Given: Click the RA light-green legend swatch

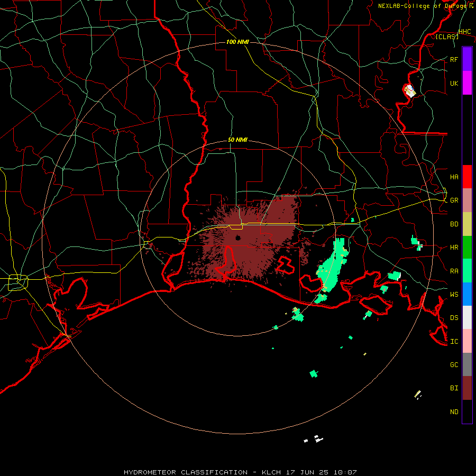Looking at the screenshot, I should tap(467, 270).
